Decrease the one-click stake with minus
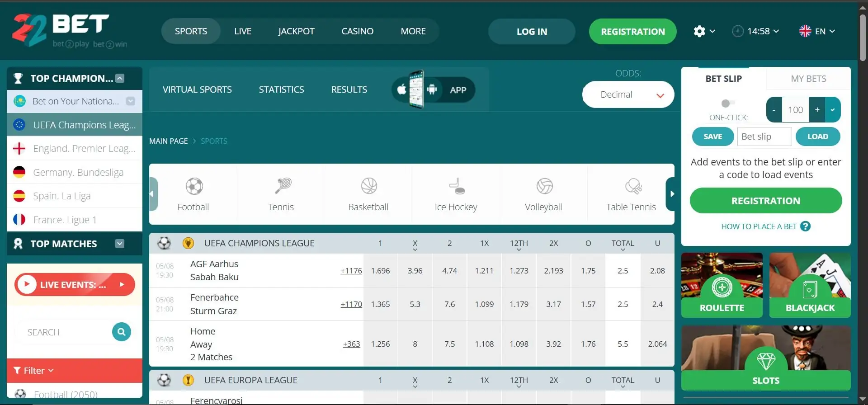Screen dimensions: 868x405 coord(774,110)
